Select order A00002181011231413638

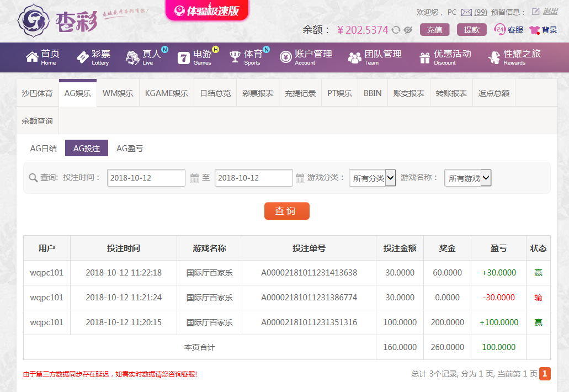pos(309,273)
